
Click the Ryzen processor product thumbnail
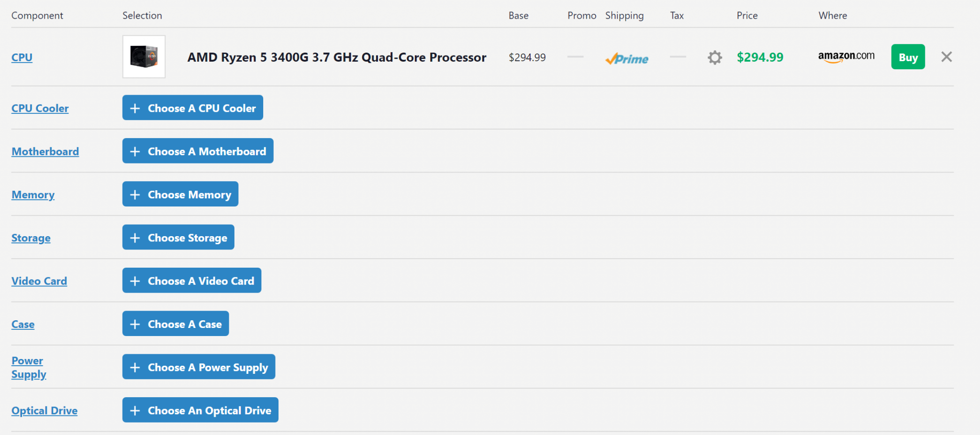144,57
